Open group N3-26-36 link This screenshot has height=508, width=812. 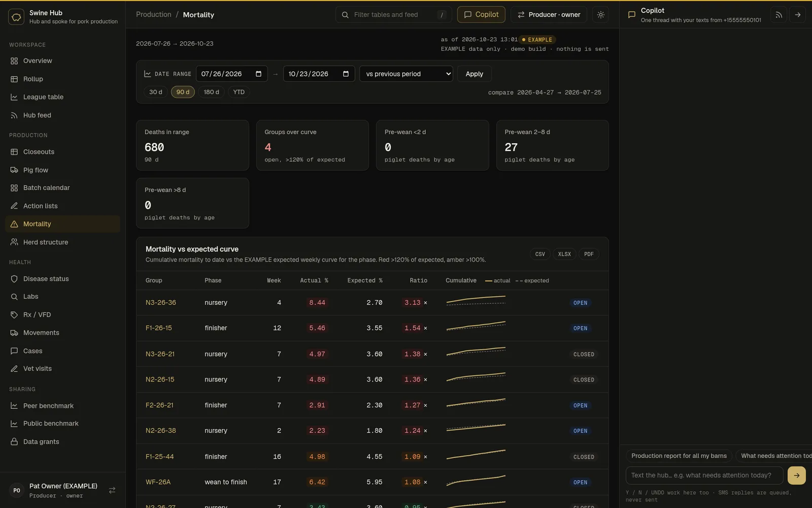click(x=161, y=303)
